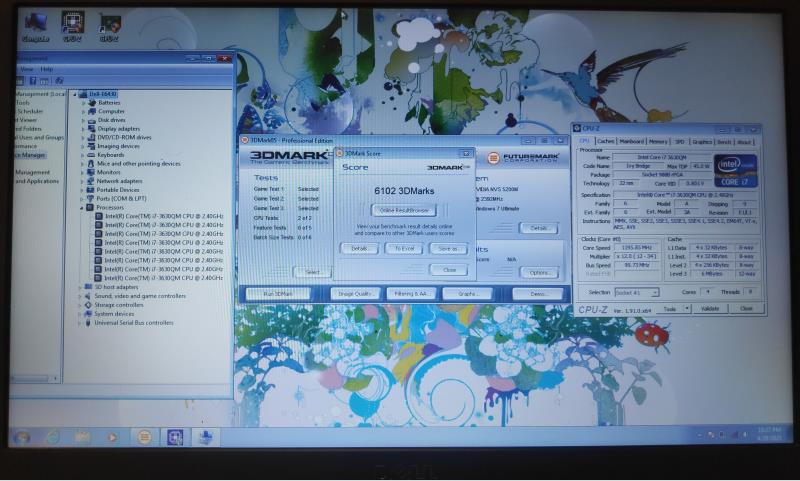Click the Demo button in 3DMark
Image resolution: width=800 pixels, height=481 pixels.
538,294
